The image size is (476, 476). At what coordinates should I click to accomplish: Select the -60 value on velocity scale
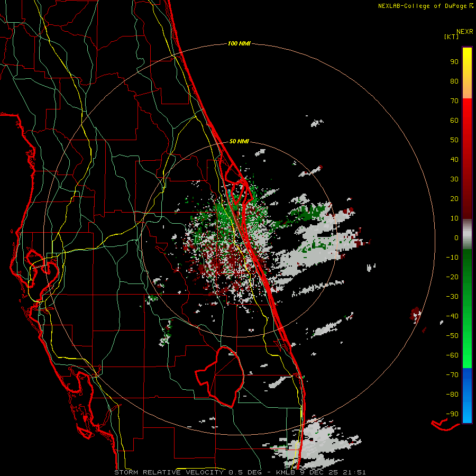(452, 355)
